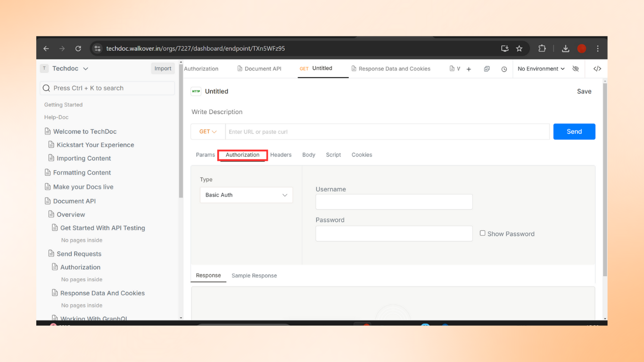Toggle the Show Password checkbox
This screenshot has width=644, height=362.
482,233
